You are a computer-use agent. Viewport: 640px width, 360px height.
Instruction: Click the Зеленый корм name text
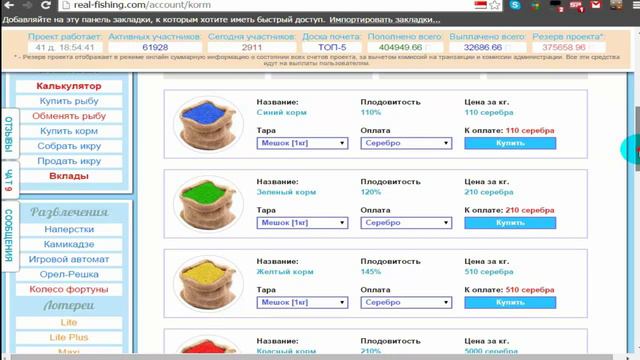(286, 192)
